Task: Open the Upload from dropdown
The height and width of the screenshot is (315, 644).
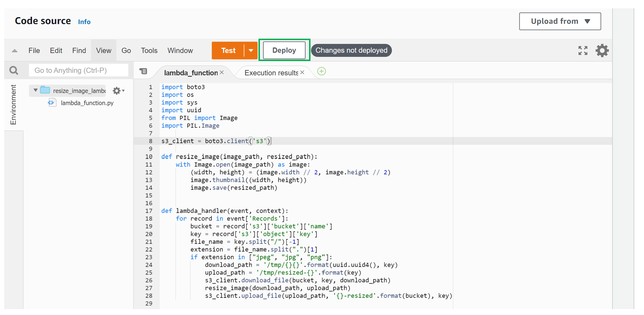Action: [x=560, y=21]
